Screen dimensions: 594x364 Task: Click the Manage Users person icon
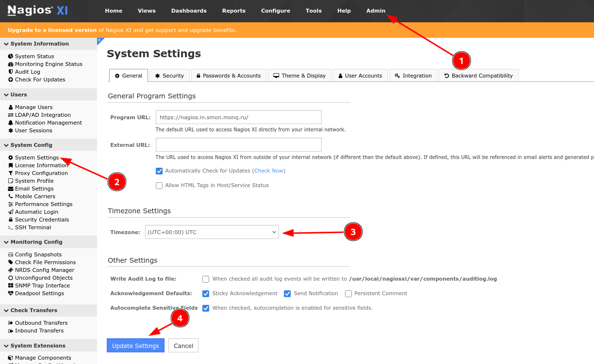tap(11, 107)
